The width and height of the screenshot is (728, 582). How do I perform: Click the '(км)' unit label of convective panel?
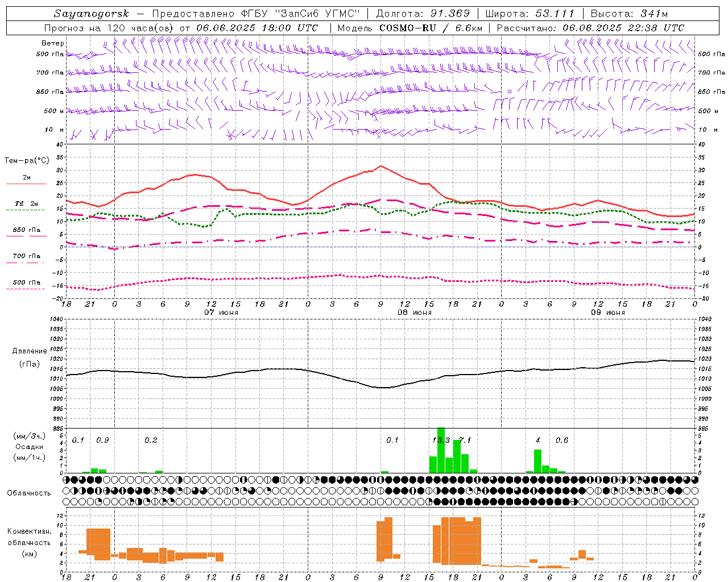coord(30,554)
